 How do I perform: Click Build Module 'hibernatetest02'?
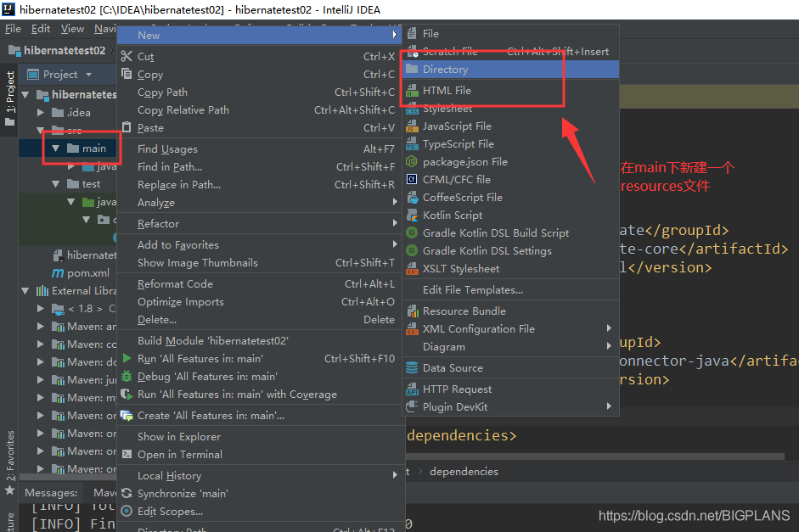coord(261,340)
